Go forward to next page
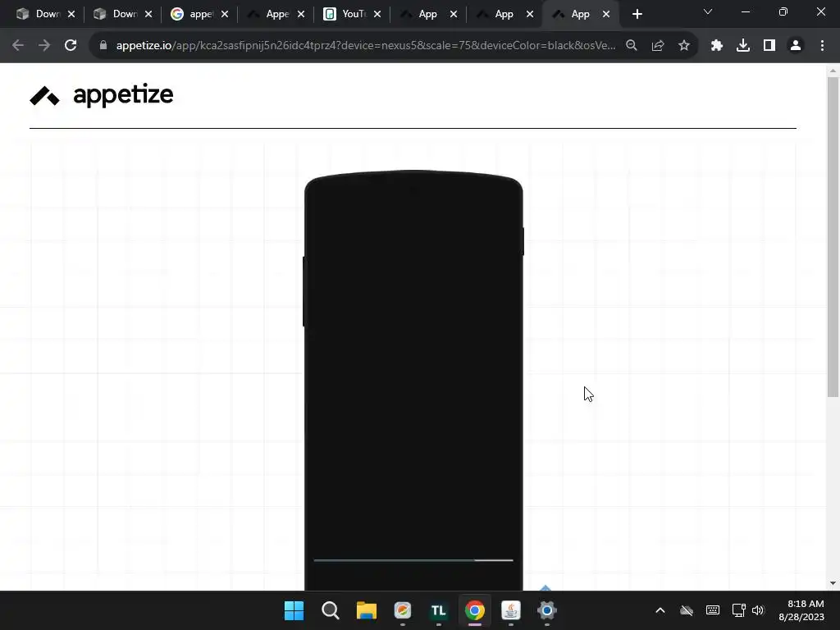Viewport: 840px width, 630px height. tap(44, 46)
